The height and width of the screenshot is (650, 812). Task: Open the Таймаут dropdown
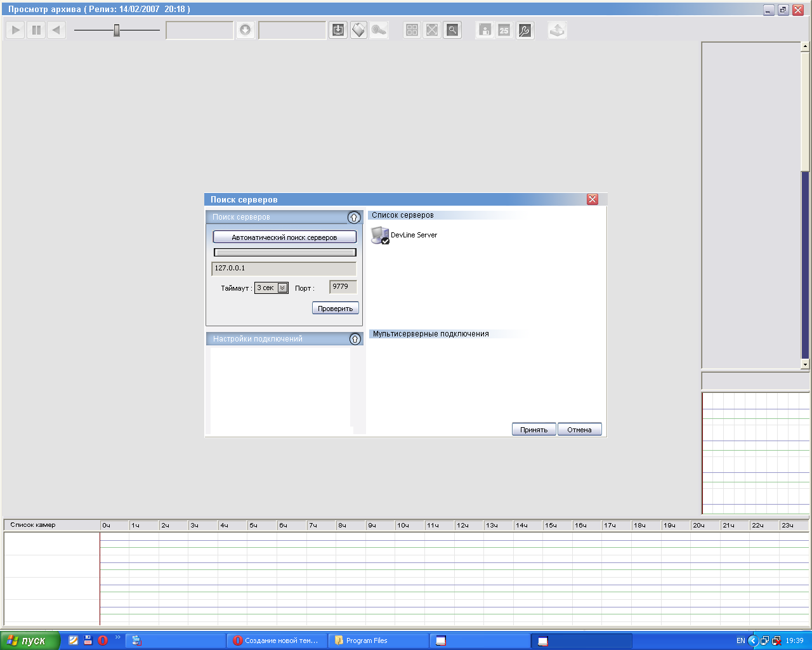point(282,288)
